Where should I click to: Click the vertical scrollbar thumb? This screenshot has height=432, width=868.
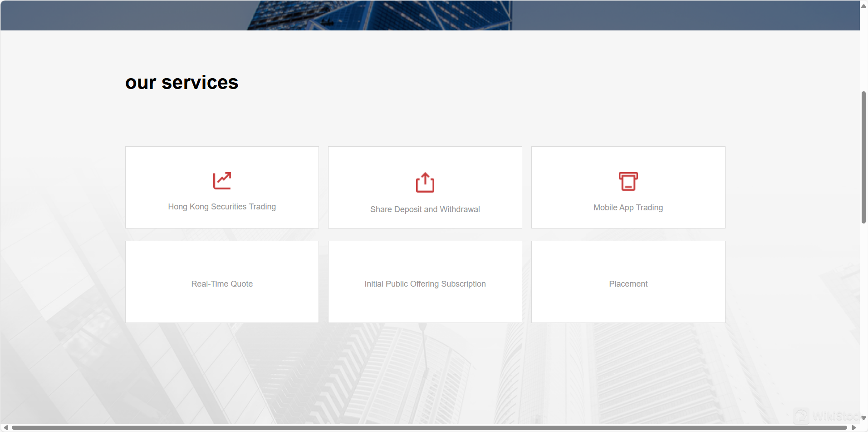[863, 157]
